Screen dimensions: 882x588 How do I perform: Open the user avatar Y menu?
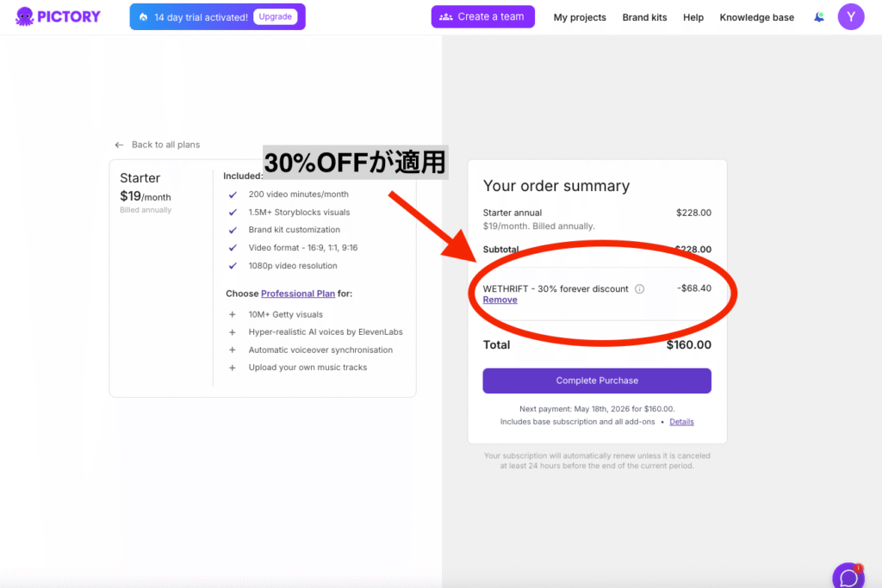(850, 17)
